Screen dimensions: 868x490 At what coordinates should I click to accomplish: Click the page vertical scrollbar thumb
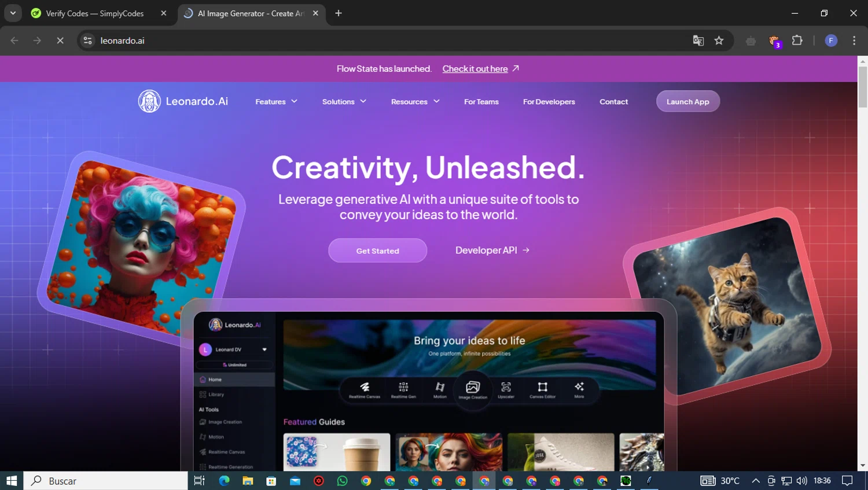(x=863, y=87)
